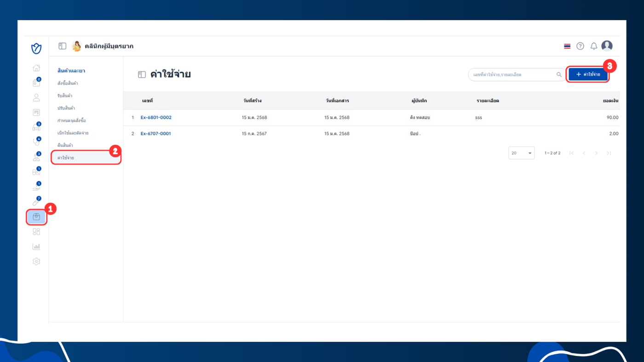Click the panel icon beside the ค่าใช้จ่าย heading

(142, 75)
